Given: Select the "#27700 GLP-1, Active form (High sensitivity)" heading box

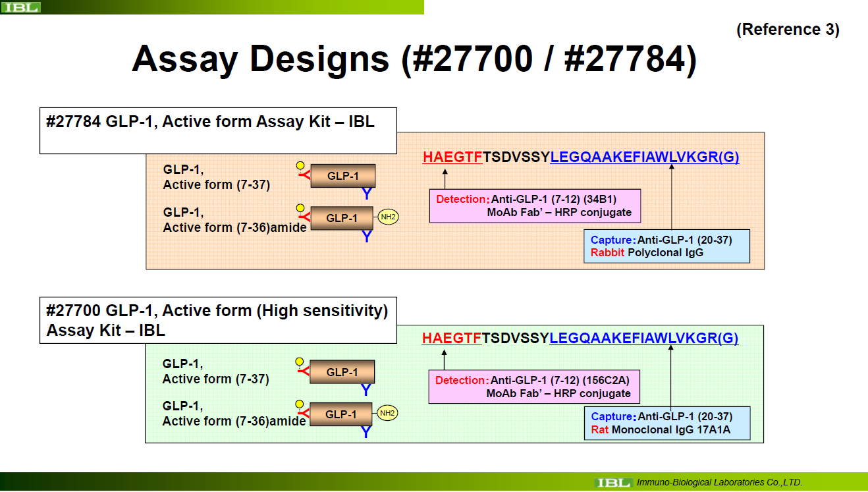Looking at the screenshot, I should coord(218,320).
